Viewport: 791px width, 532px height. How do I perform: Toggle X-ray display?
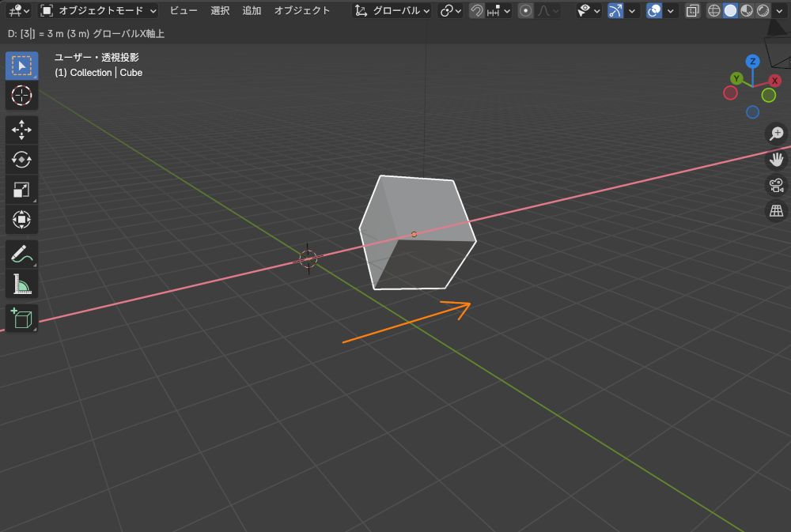coord(692,11)
